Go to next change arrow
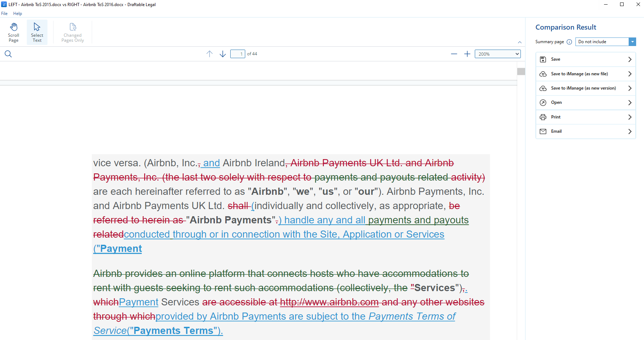The image size is (644, 340). pos(223,54)
